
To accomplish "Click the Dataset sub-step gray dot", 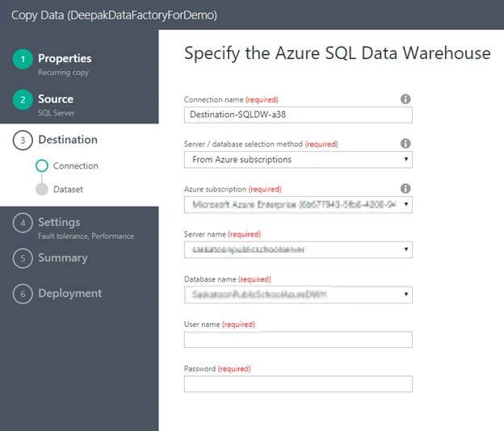I will click(x=42, y=189).
